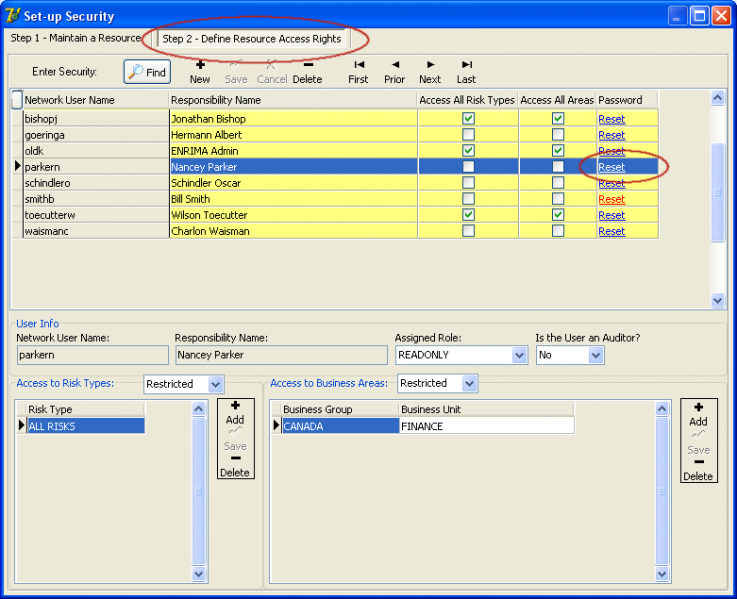Select the FINANCE business unit cell

(x=486, y=426)
